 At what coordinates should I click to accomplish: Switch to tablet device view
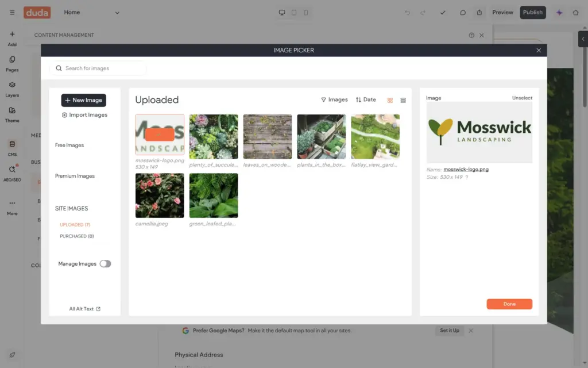click(294, 13)
